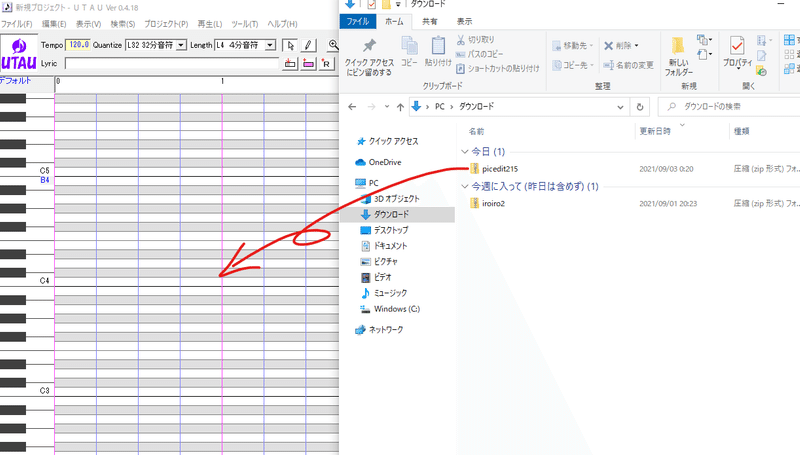The width and height of the screenshot is (800, 455).
Task: Open the Delete (削除) dropdown arrow
Action: [x=637, y=45]
